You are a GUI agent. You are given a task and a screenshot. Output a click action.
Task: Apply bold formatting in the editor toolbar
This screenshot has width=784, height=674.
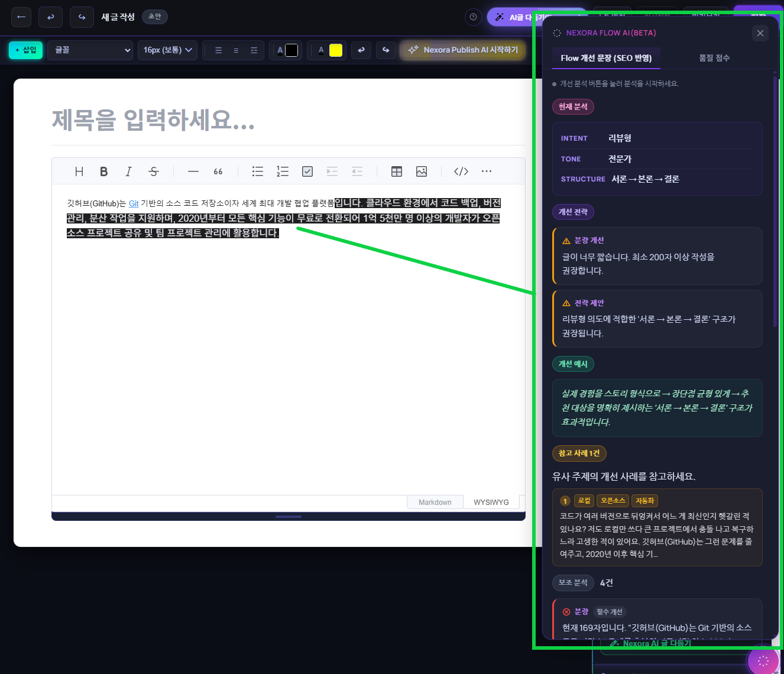(104, 171)
